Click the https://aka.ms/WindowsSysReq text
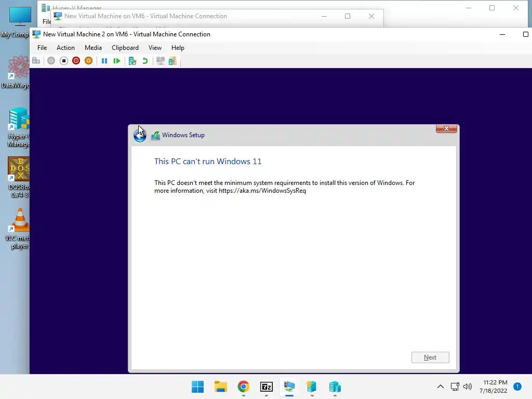 (262, 191)
